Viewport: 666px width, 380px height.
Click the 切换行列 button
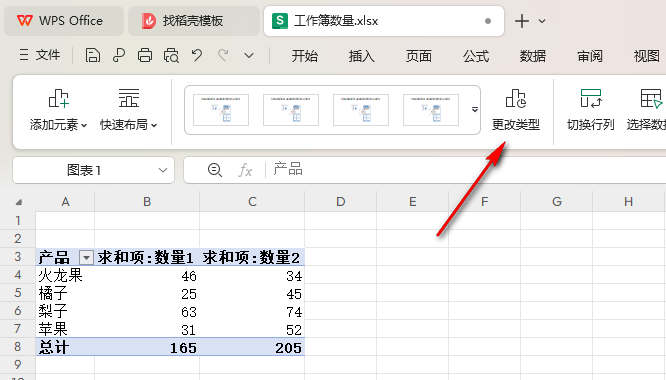pos(590,110)
